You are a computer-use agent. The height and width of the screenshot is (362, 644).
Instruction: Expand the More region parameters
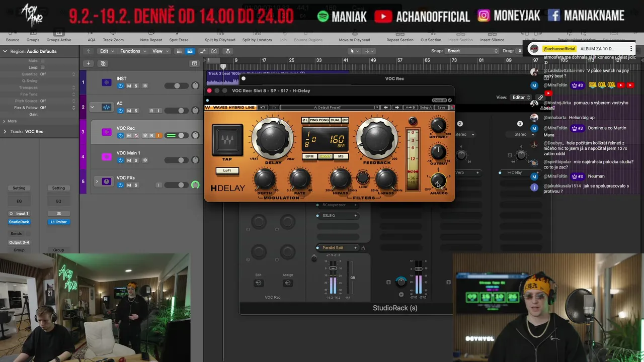tap(5, 121)
